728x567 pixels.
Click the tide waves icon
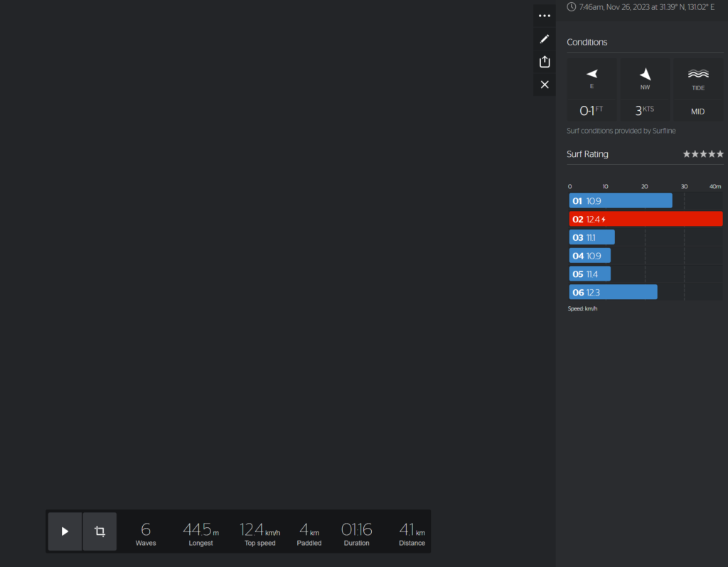coord(698,74)
